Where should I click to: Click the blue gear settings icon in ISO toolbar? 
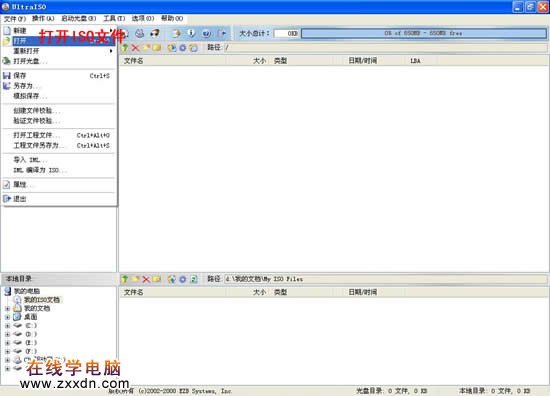pos(182,48)
